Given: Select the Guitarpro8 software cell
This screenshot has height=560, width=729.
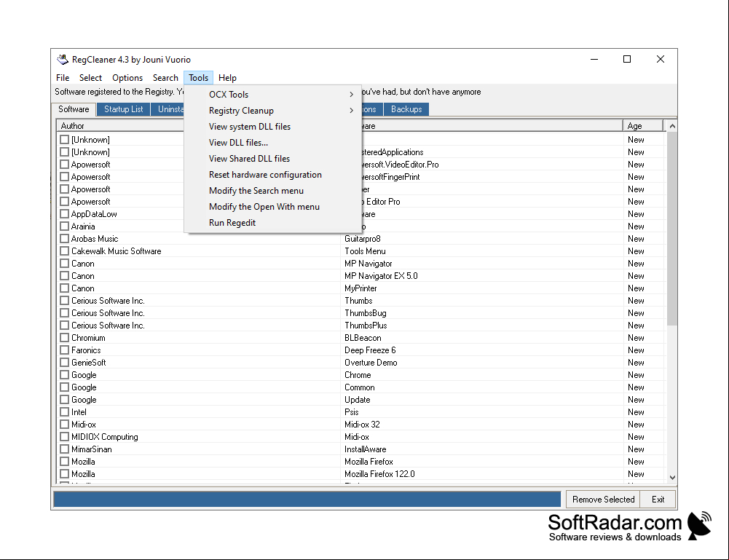Looking at the screenshot, I should click(362, 239).
